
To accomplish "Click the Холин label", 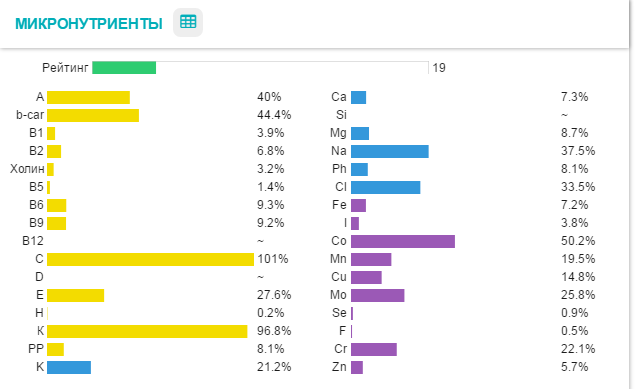I will [27, 169].
